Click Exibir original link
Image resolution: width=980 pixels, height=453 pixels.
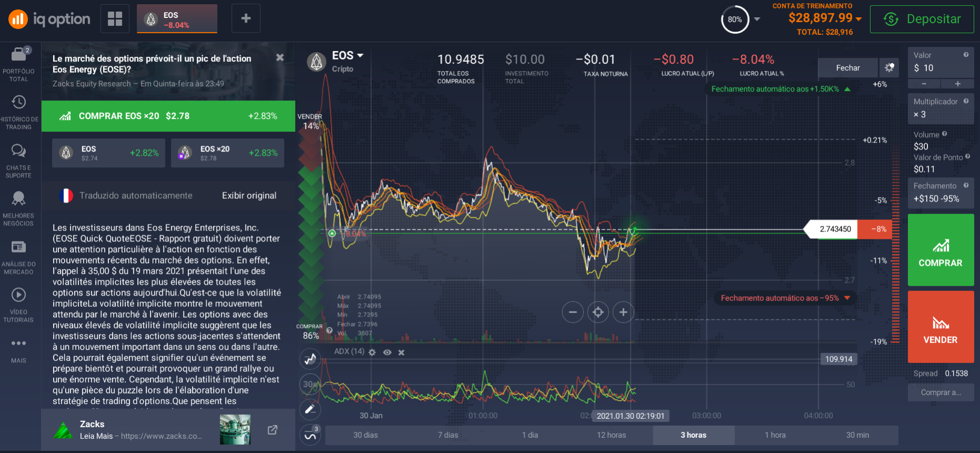click(249, 195)
